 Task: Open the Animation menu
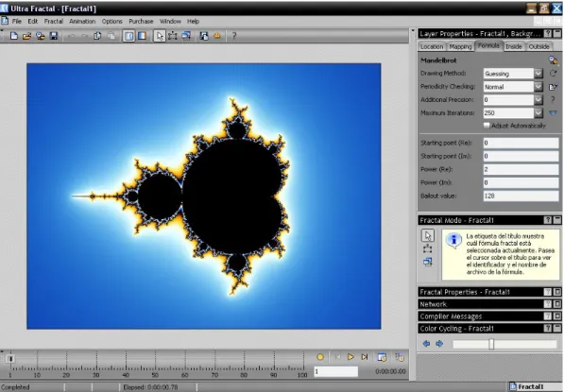click(82, 21)
